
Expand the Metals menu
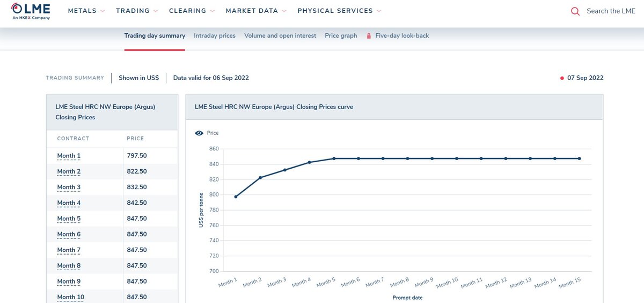coord(86,11)
